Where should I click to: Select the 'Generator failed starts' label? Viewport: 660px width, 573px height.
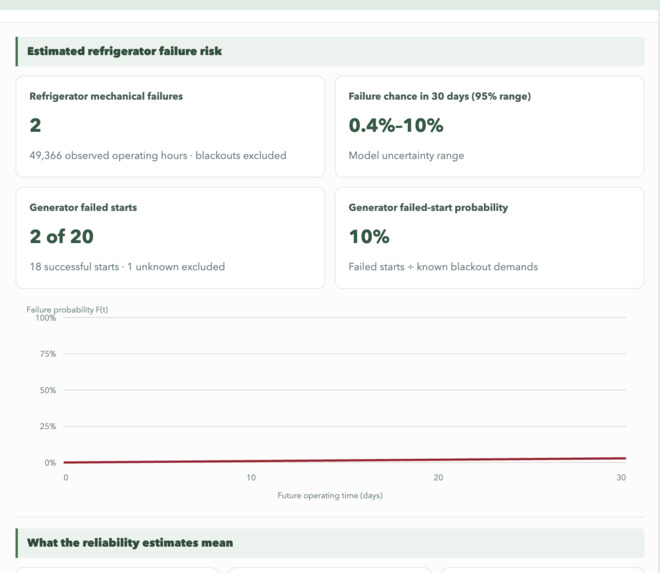coord(83,208)
